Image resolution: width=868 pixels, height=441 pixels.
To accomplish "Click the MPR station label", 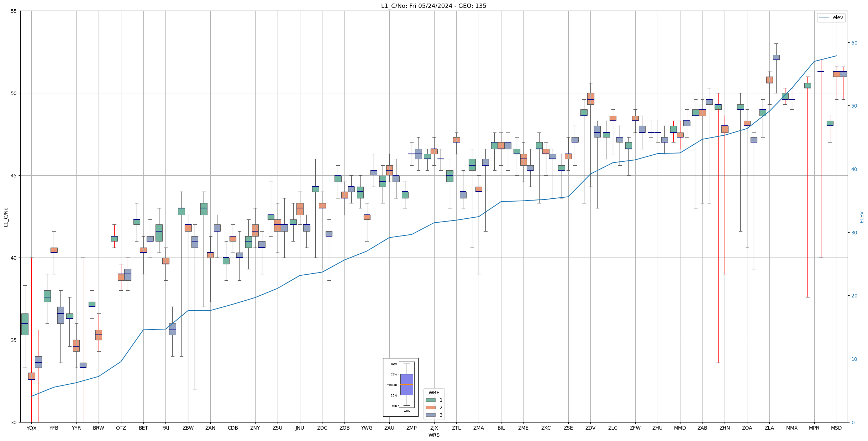I will click(814, 428).
